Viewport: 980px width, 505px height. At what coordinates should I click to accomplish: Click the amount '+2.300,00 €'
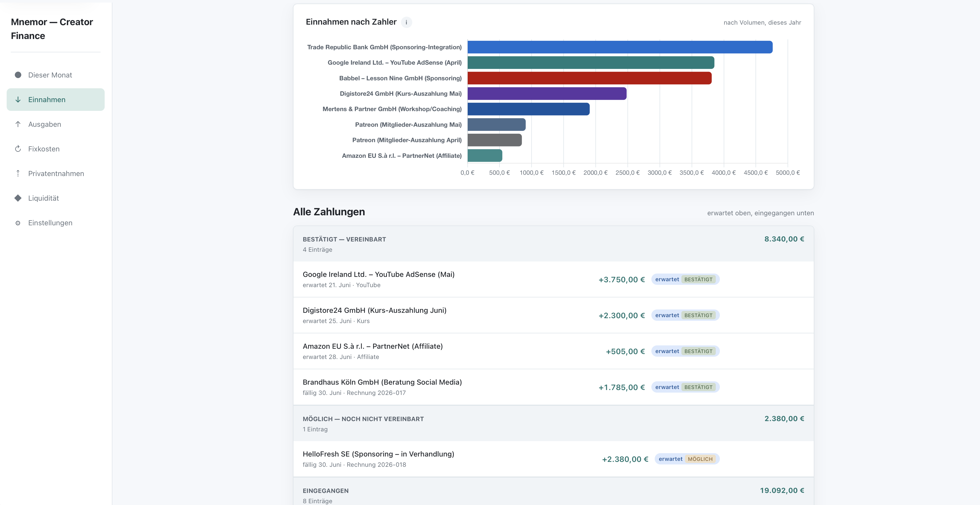point(622,315)
